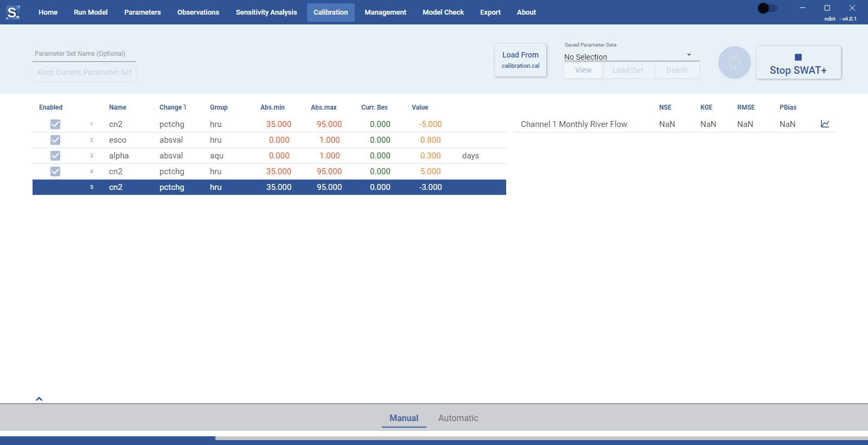
Task: Collapse the panel with the up chevron
Action: click(x=39, y=399)
